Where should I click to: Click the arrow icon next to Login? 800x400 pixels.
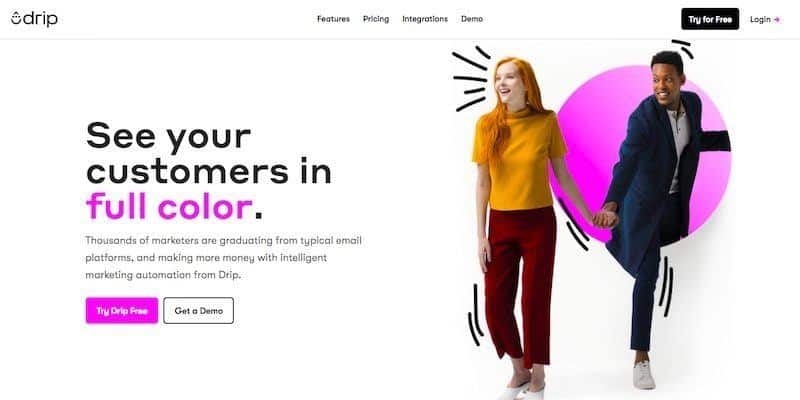point(777,19)
